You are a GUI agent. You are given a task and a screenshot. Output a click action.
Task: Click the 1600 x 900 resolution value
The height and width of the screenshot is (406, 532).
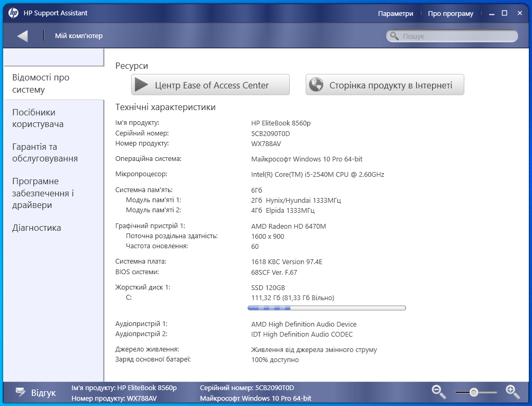268,237
